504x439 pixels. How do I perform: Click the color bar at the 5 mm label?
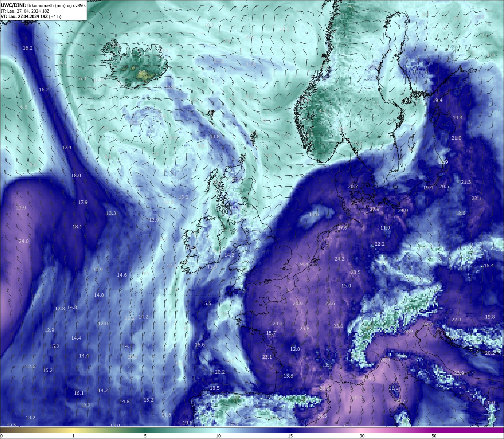145,436
